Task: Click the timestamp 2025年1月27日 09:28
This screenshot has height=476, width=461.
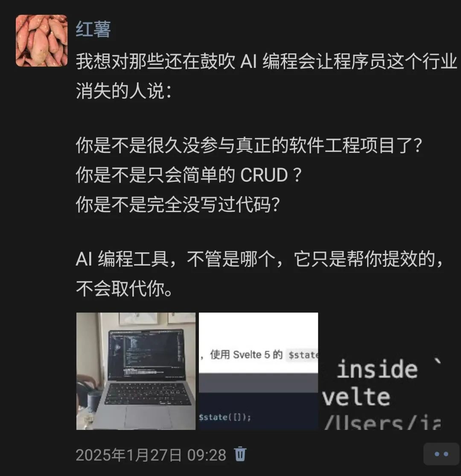Action: [151, 455]
